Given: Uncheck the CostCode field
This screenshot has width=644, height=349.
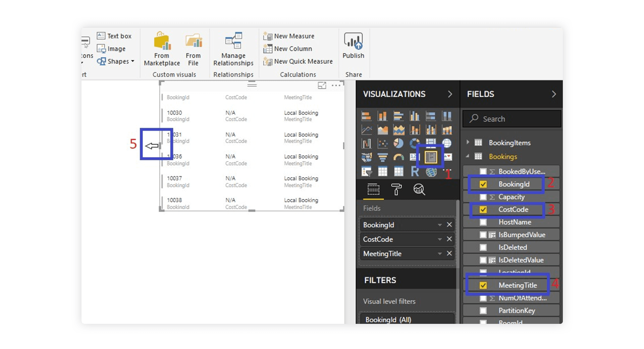Looking at the screenshot, I should tap(483, 209).
